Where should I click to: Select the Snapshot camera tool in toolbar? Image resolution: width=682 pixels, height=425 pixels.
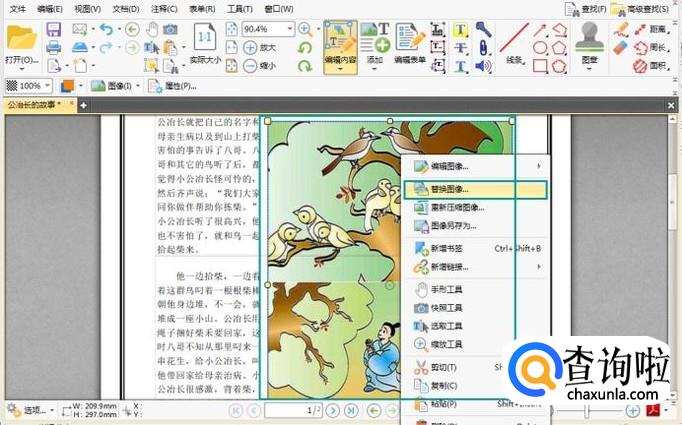point(170,30)
